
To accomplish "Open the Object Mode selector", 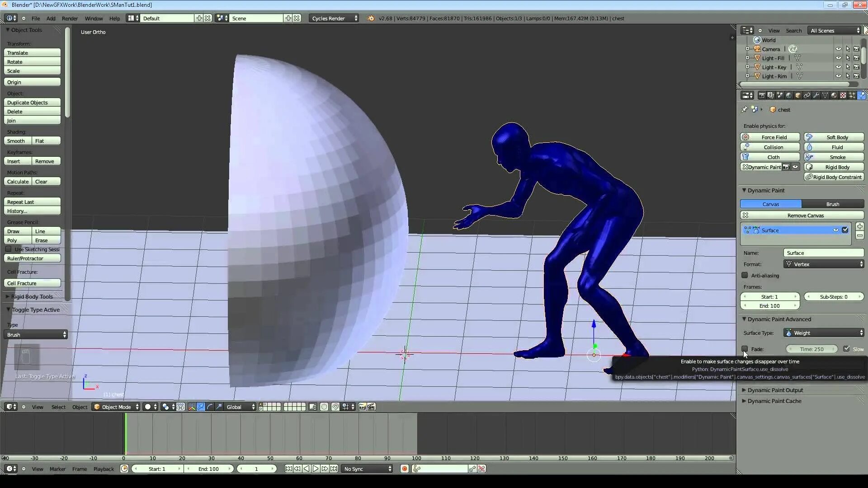I will 116,407.
